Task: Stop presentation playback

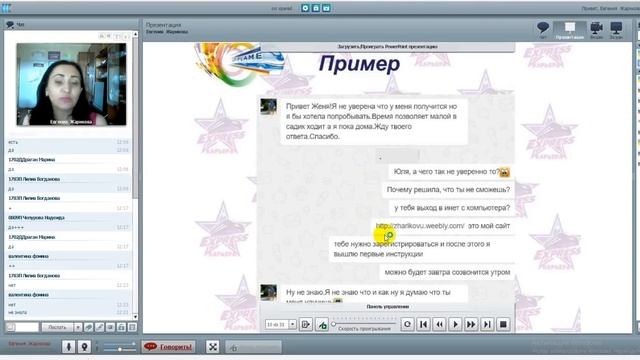Action: tap(503, 324)
